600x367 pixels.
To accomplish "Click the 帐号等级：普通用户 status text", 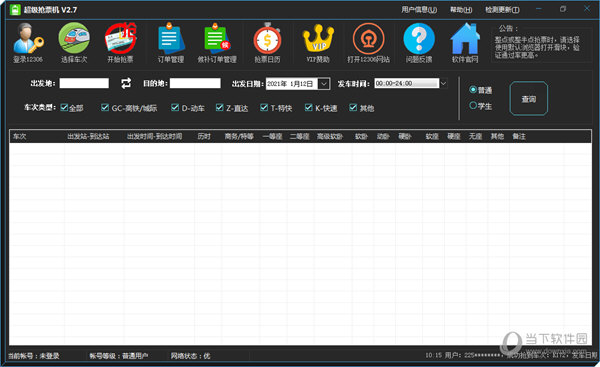I will (x=119, y=356).
